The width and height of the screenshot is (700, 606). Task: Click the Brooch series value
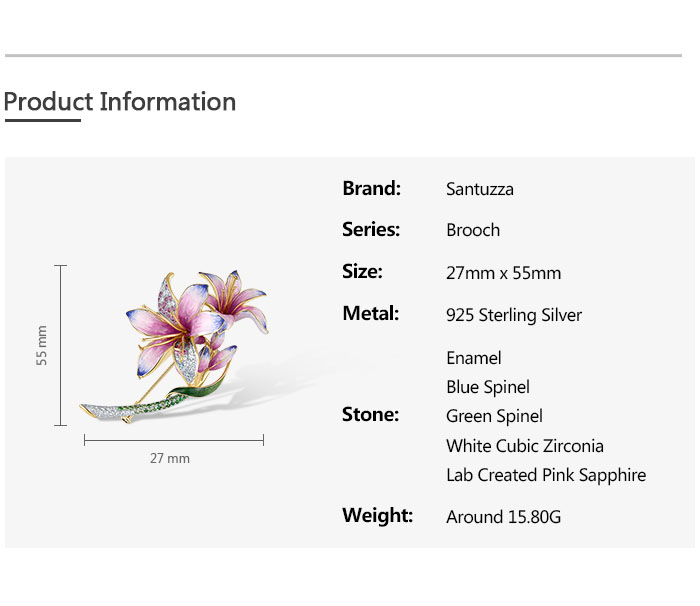point(473,230)
